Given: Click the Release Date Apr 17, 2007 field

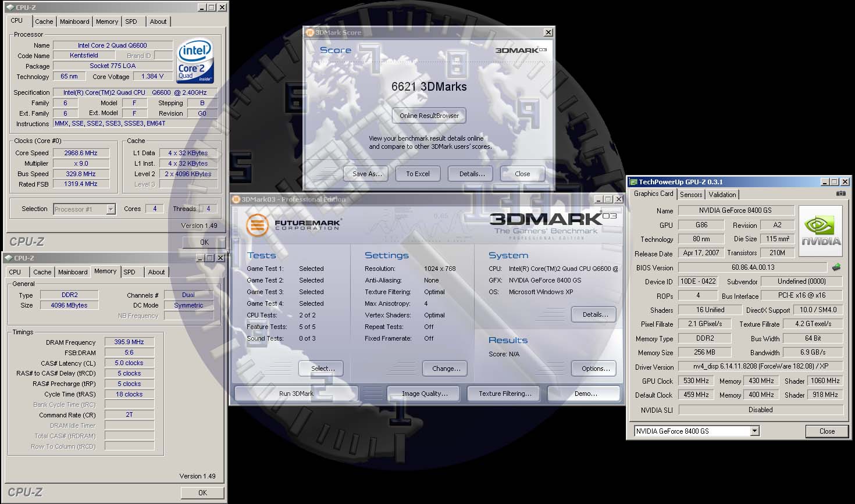Looking at the screenshot, I should [x=701, y=253].
